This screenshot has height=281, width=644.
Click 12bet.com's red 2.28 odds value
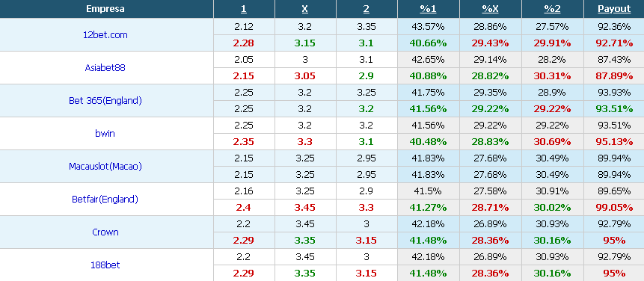tap(244, 43)
